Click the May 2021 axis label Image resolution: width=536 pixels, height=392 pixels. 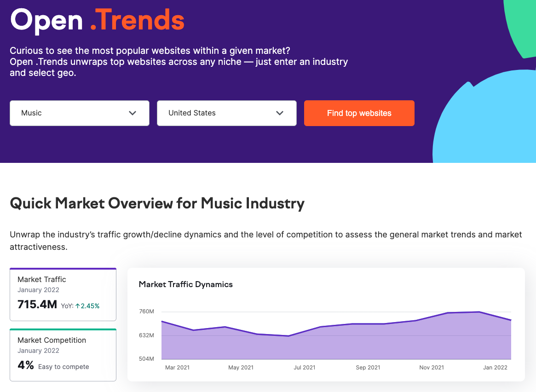point(241,368)
